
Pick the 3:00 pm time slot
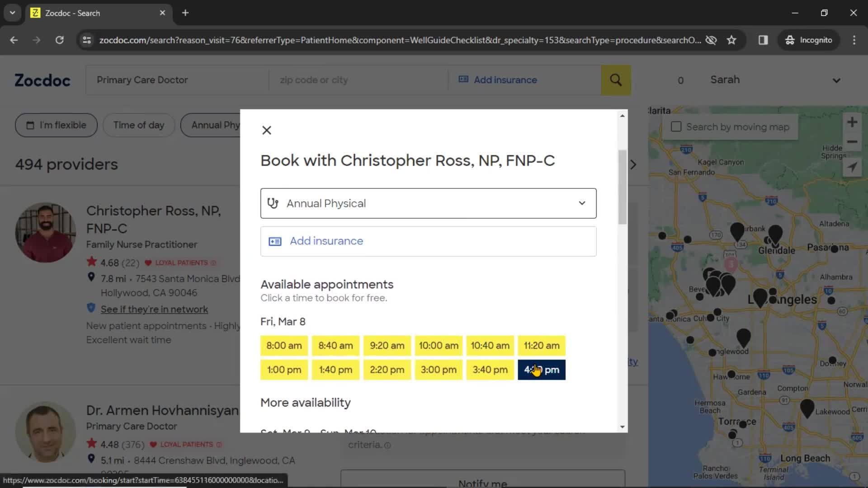pyautogui.click(x=439, y=370)
